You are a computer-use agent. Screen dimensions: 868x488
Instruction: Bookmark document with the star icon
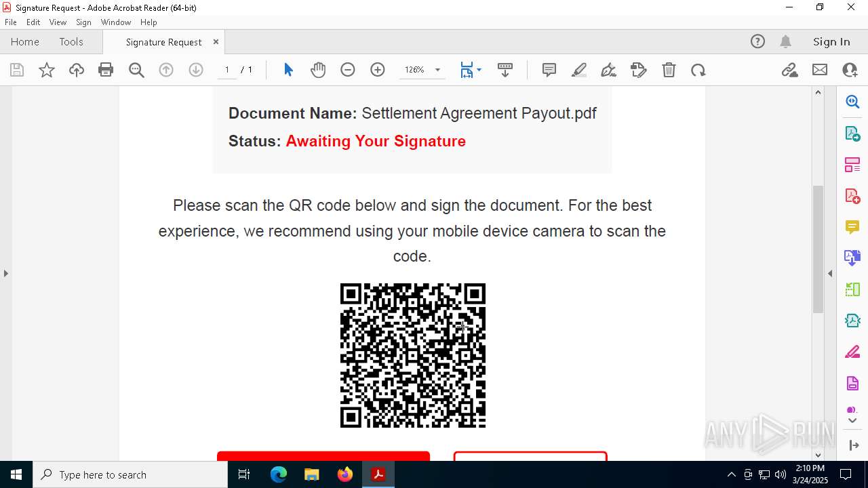click(x=47, y=70)
